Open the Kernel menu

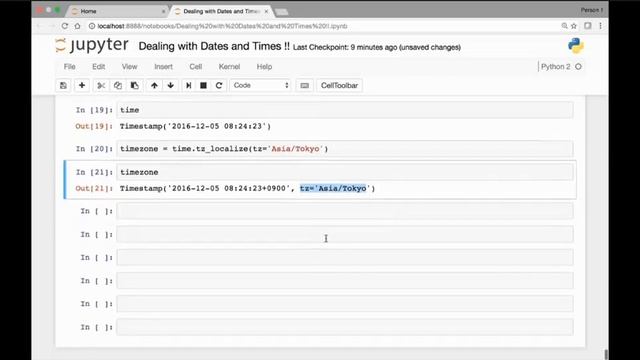(229, 67)
